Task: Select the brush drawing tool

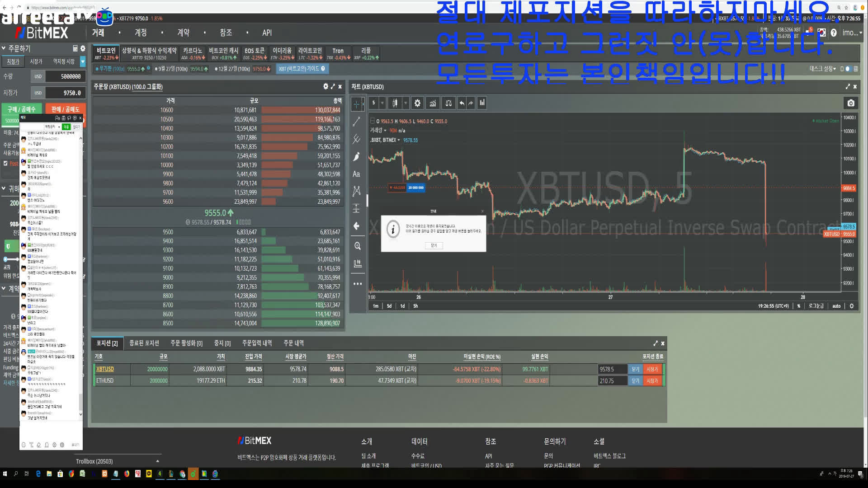Action: pyautogui.click(x=356, y=156)
